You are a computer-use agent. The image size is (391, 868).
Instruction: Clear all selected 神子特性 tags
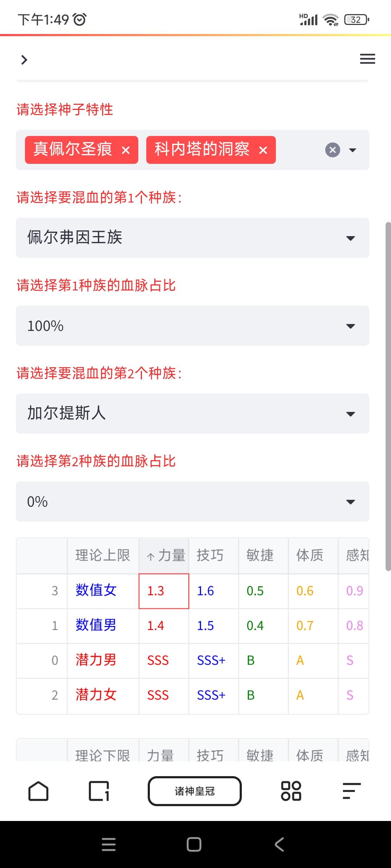[333, 150]
